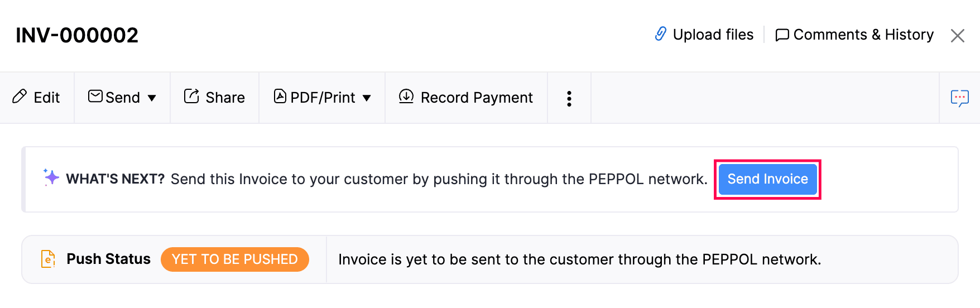Close the INV-000002 invoice panel
This screenshot has height=308, width=980.
point(958,36)
